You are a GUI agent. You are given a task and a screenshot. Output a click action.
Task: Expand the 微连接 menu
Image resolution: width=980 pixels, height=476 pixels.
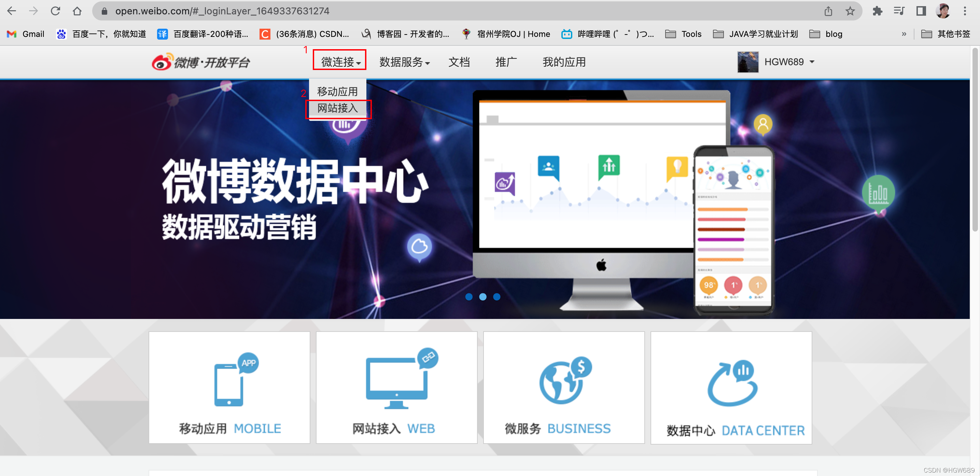(x=340, y=62)
